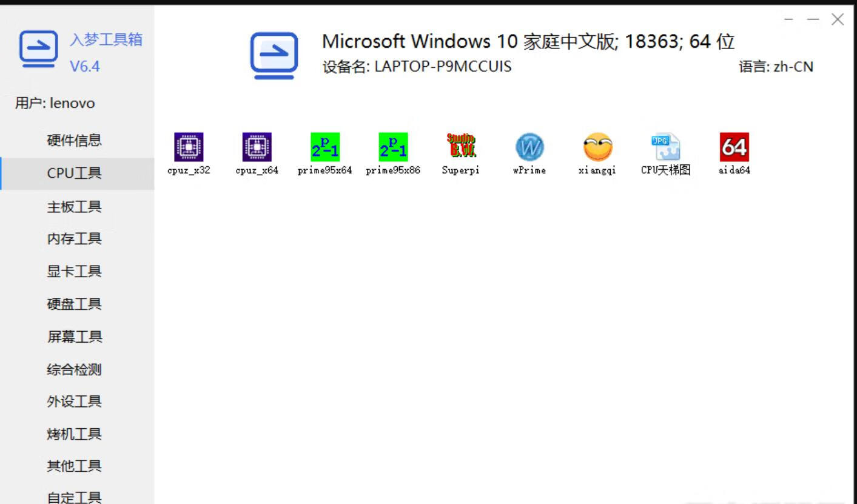Open the 硬盘工具 category
Screen dimensions: 857x504
[77, 304]
